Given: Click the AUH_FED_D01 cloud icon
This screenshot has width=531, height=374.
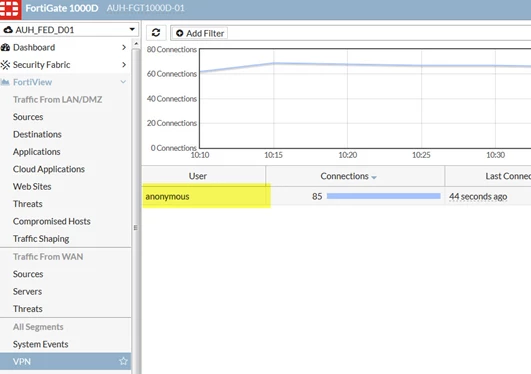Looking at the screenshot, I should click(8, 30).
